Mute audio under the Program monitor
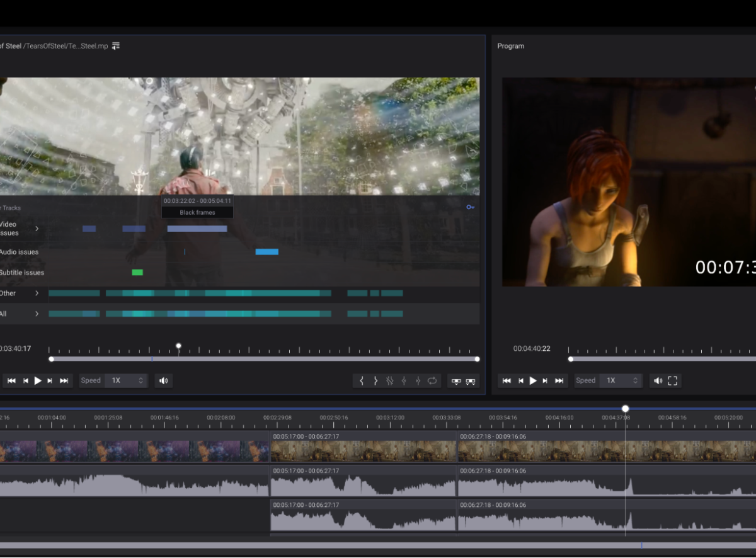 tap(658, 380)
